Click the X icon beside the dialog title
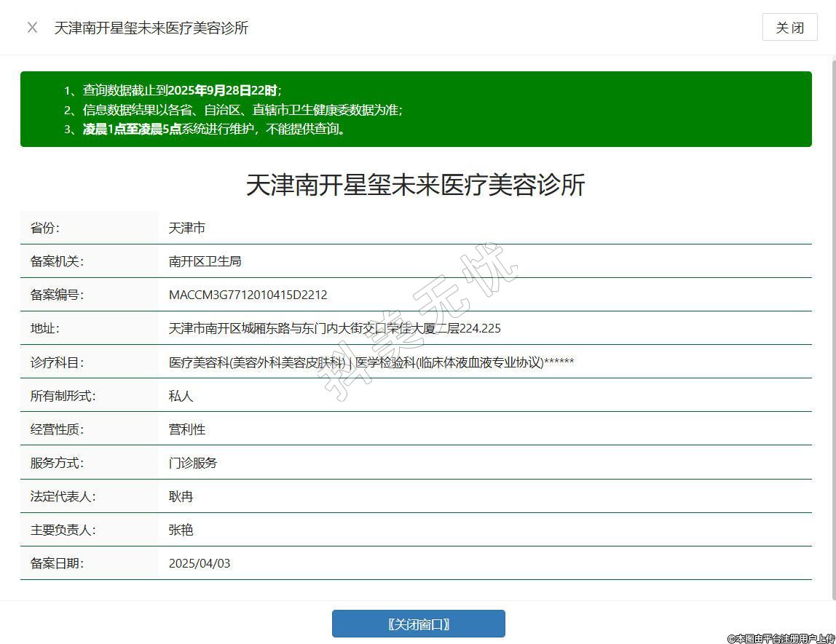The width and height of the screenshot is (836, 644). [32, 28]
